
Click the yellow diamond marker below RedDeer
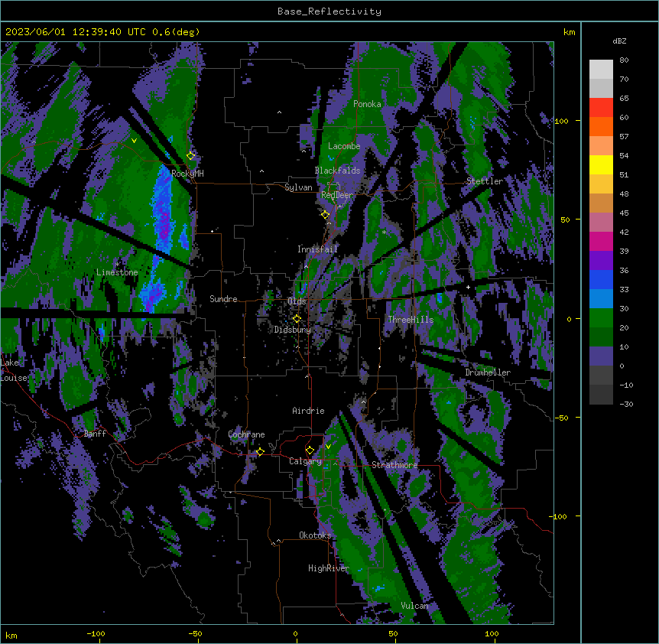(325, 215)
